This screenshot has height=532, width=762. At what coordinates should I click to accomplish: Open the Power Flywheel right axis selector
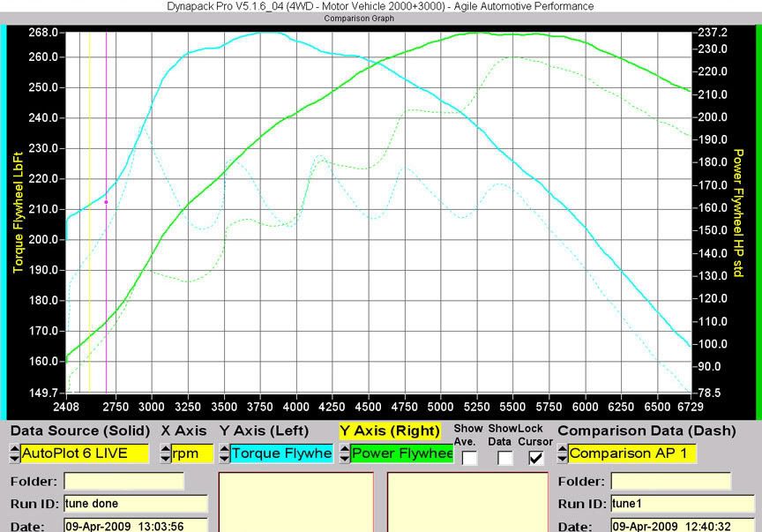pos(401,453)
